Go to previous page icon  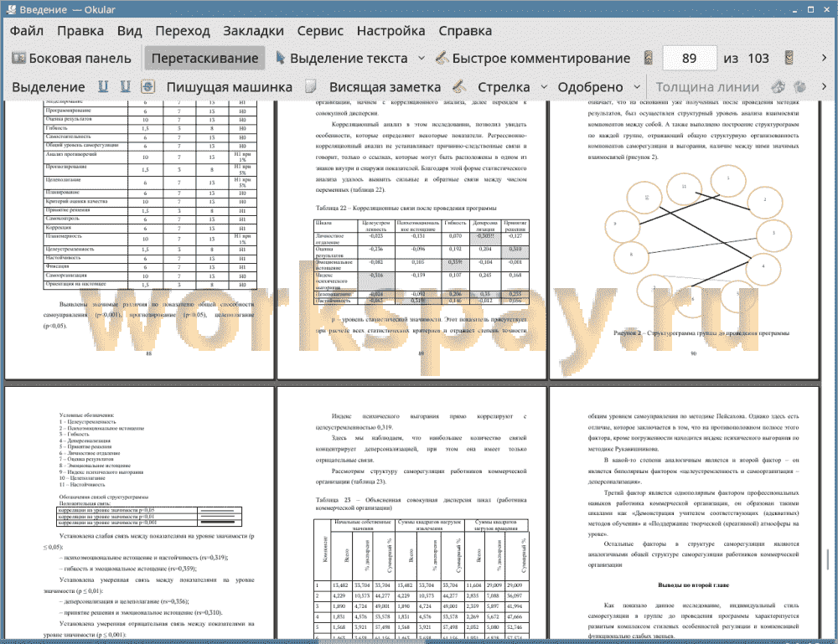pos(649,59)
